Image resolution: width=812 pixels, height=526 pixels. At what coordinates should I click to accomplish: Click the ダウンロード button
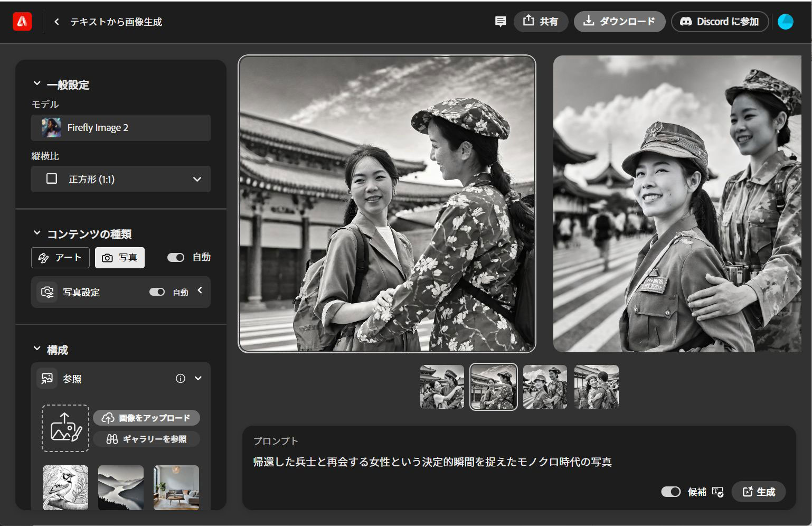(619, 22)
